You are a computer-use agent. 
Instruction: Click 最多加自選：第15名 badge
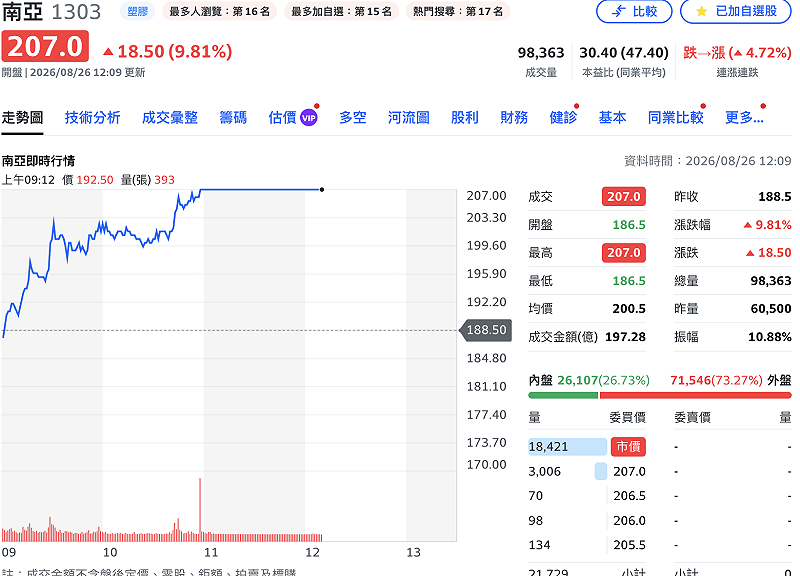click(341, 11)
